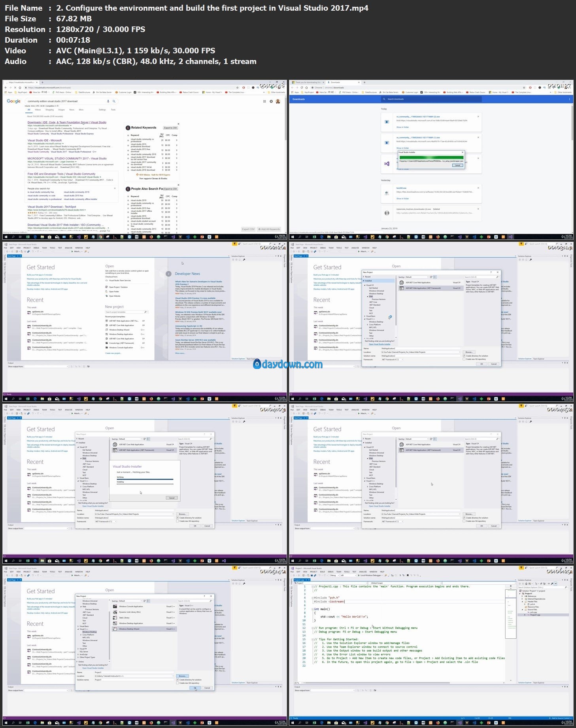Click Search downloads field in 00:01:37 frame
The width and height of the screenshot is (576, 728).
tap(431, 99)
